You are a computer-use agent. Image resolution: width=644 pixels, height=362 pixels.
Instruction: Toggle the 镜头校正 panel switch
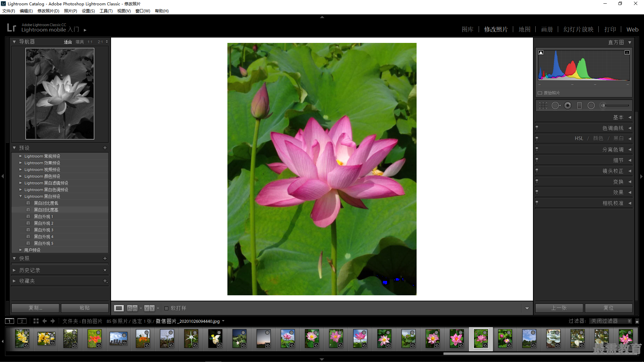(x=537, y=171)
